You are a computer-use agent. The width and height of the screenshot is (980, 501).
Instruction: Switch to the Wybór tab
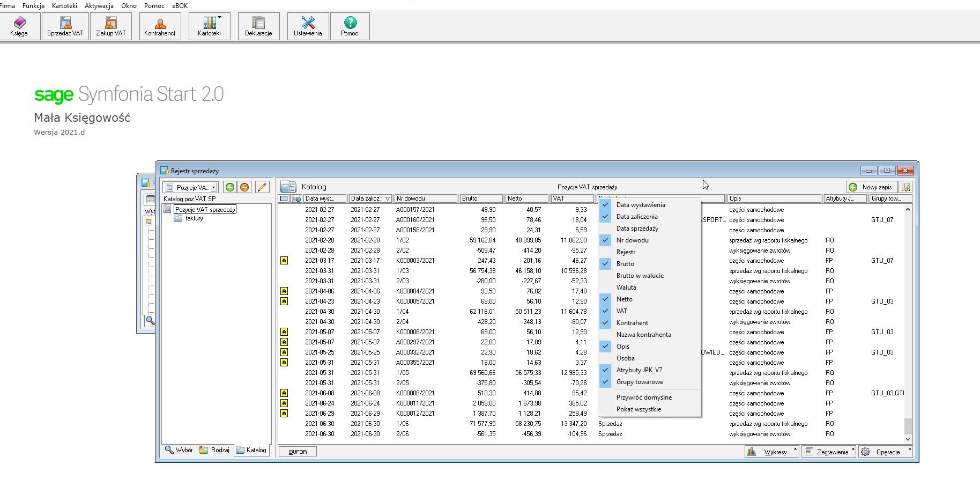click(179, 450)
